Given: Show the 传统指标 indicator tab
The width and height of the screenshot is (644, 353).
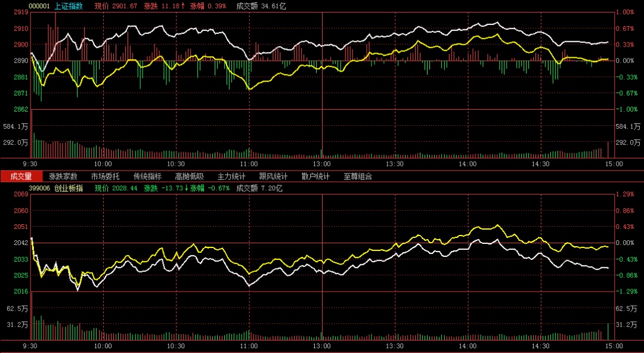Looking at the screenshot, I should click(x=147, y=176).
